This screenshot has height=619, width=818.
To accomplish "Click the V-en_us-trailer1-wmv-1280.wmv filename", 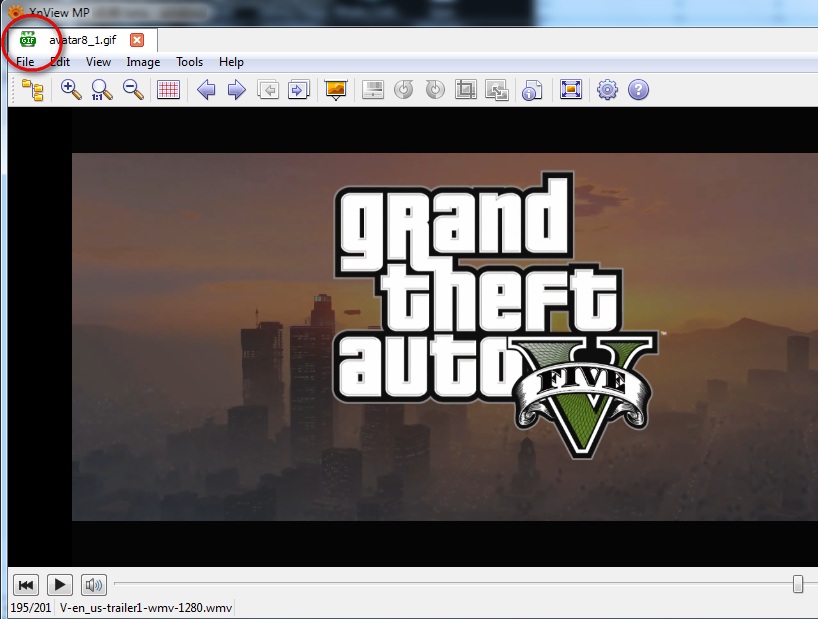I will 146,608.
